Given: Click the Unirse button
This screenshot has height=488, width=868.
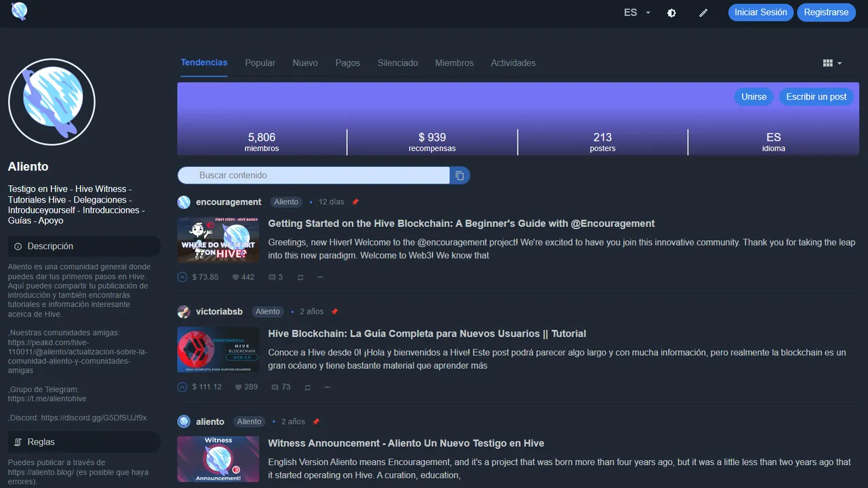Looking at the screenshot, I should pos(753,97).
